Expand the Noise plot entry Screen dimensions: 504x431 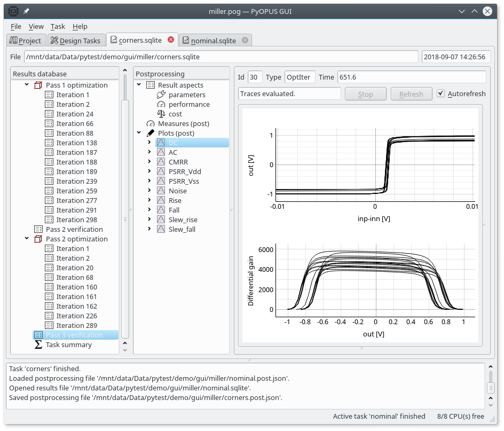coord(149,191)
